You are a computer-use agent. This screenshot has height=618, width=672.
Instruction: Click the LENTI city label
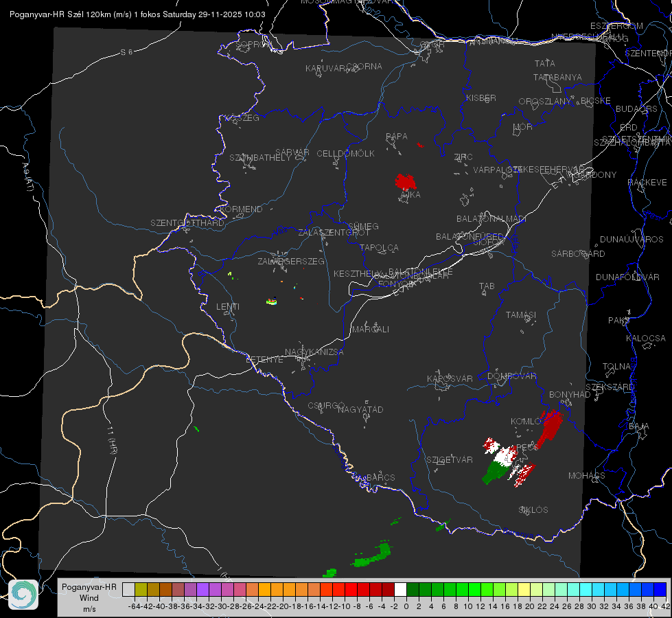pyautogui.click(x=228, y=307)
